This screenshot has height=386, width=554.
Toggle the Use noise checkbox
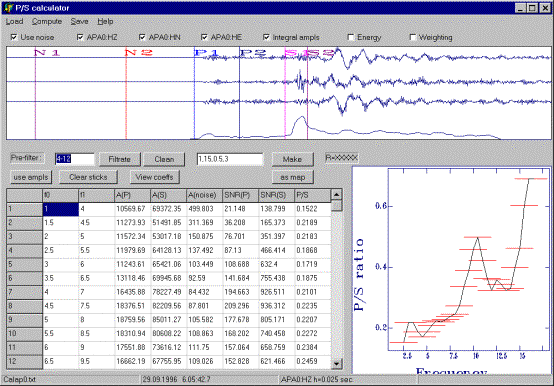[x=14, y=37]
